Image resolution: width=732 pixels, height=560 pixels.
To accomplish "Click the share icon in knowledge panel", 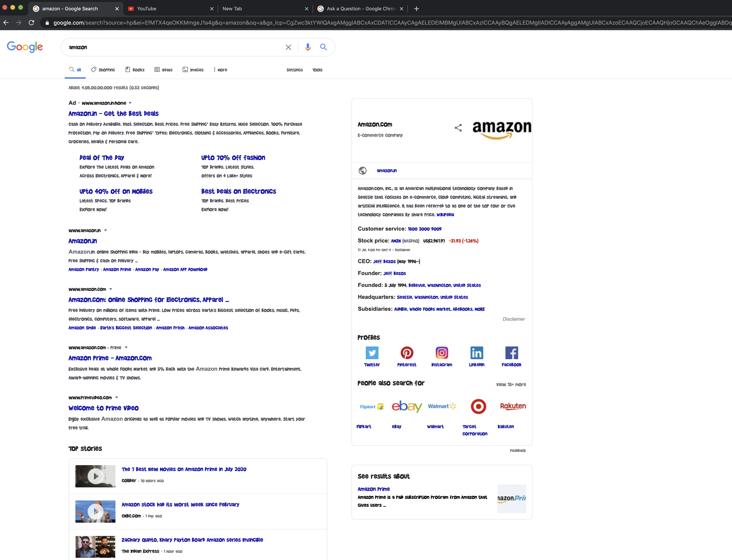I will tap(458, 128).
